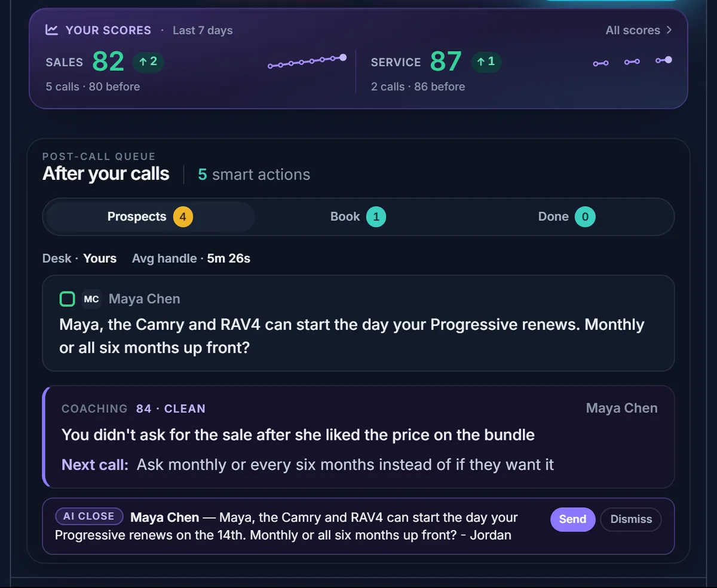Click the Service score 87

(446, 62)
